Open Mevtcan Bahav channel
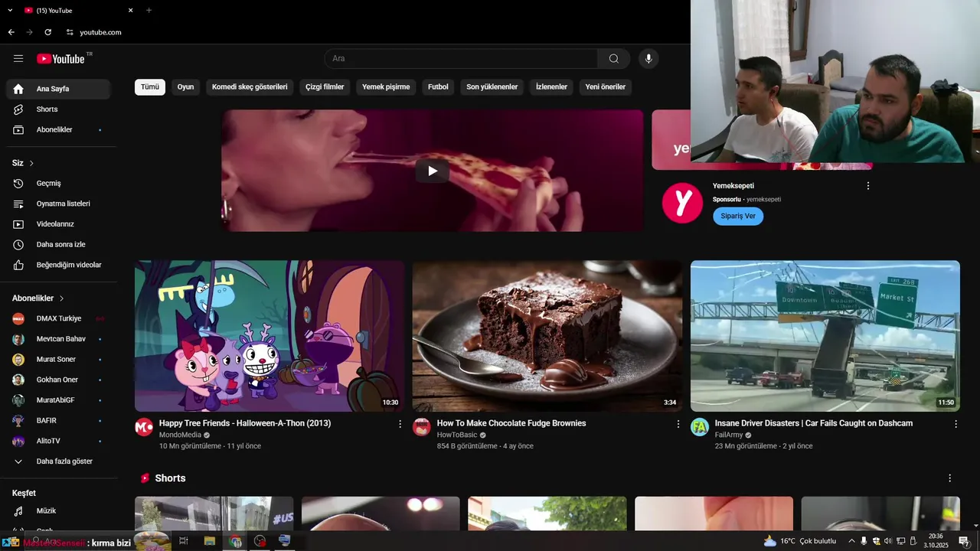Image resolution: width=980 pixels, height=551 pixels. point(58,339)
